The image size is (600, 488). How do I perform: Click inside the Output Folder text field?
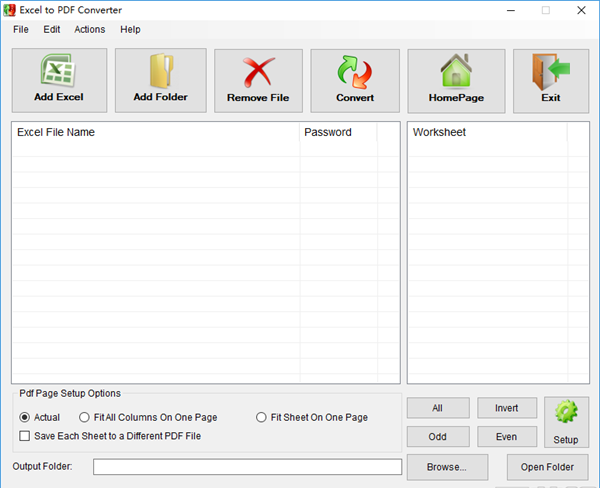coord(247,467)
